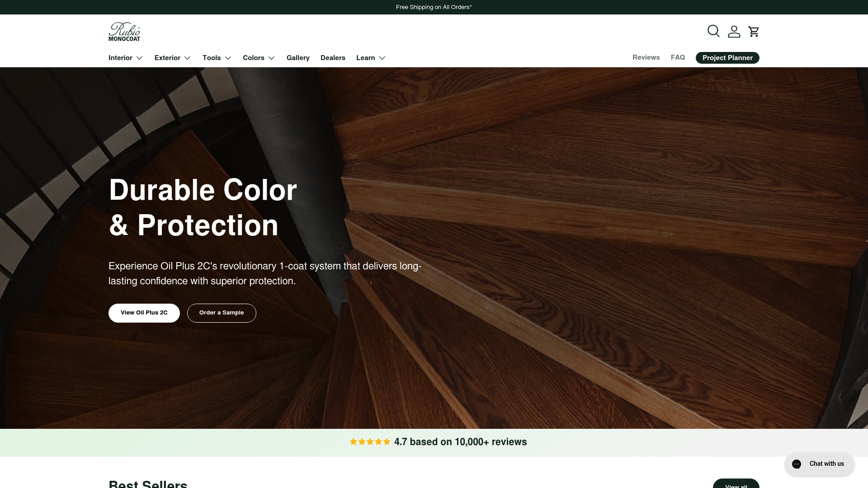
Task: Click View Oil Plus 2C
Action: tap(144, 313)
